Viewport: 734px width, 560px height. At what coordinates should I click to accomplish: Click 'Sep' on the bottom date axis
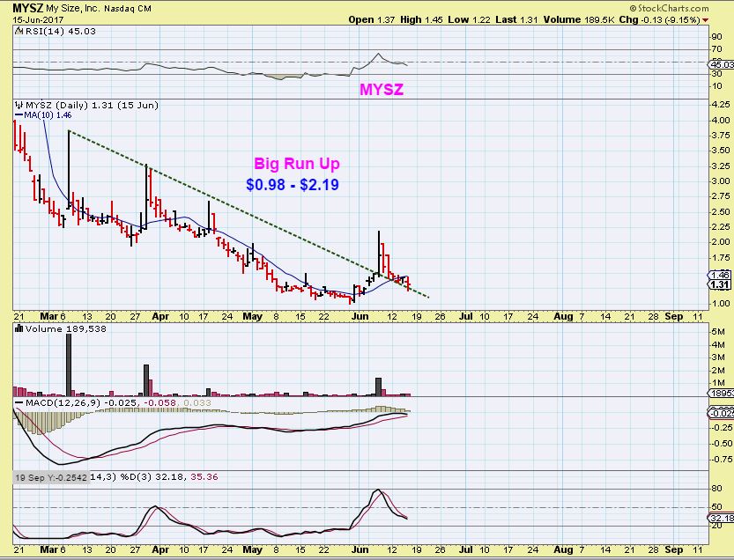[673, 549]
